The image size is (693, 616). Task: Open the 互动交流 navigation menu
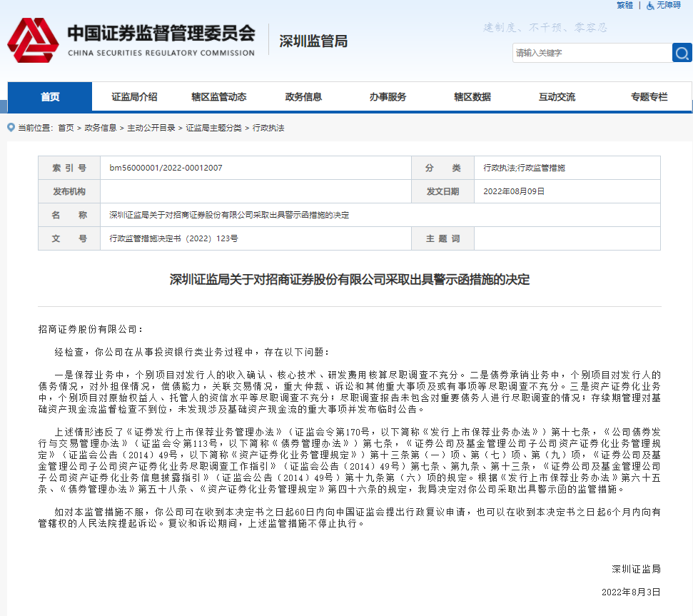click(557, 97)
